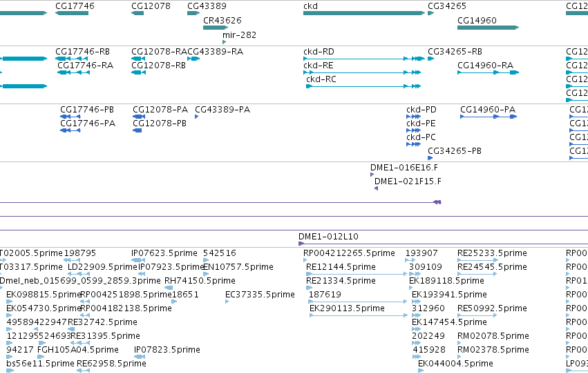Click the 202249 EST label
This screenshot has height=374, width=588.
point(428,336)
